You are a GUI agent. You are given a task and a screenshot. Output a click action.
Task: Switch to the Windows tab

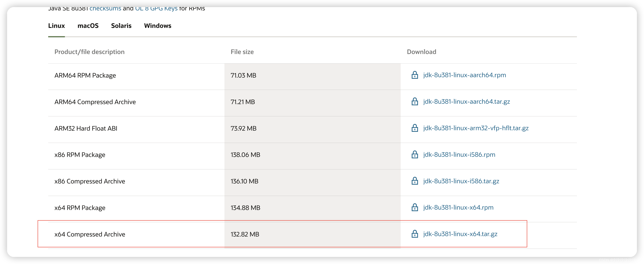click(158, 26)
